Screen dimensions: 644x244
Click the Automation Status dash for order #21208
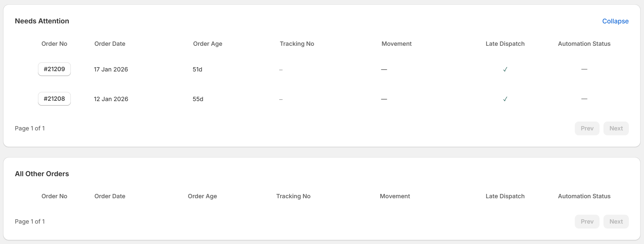pos(584,99)
